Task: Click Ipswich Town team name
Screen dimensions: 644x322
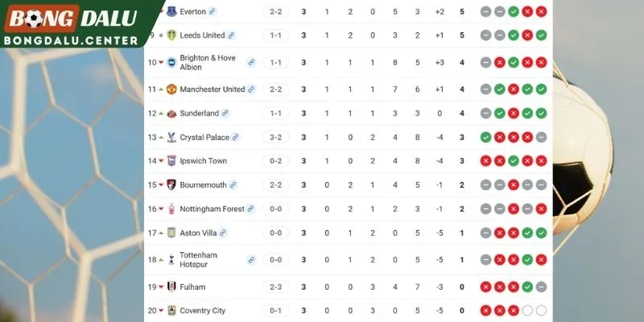Action: (x=204, y=161)
